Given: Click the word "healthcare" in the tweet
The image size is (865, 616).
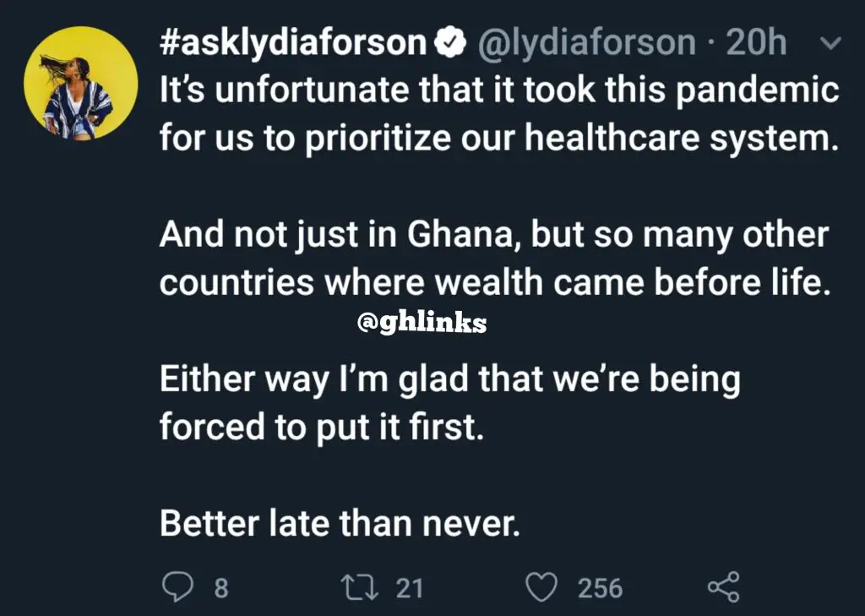Looking at the screenshot, I should coord(612,138).
